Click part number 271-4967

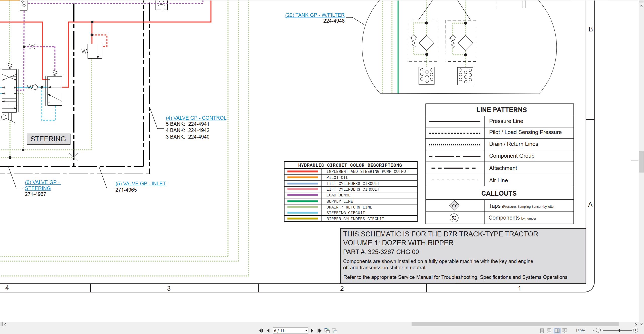click(x=35, y=194)
